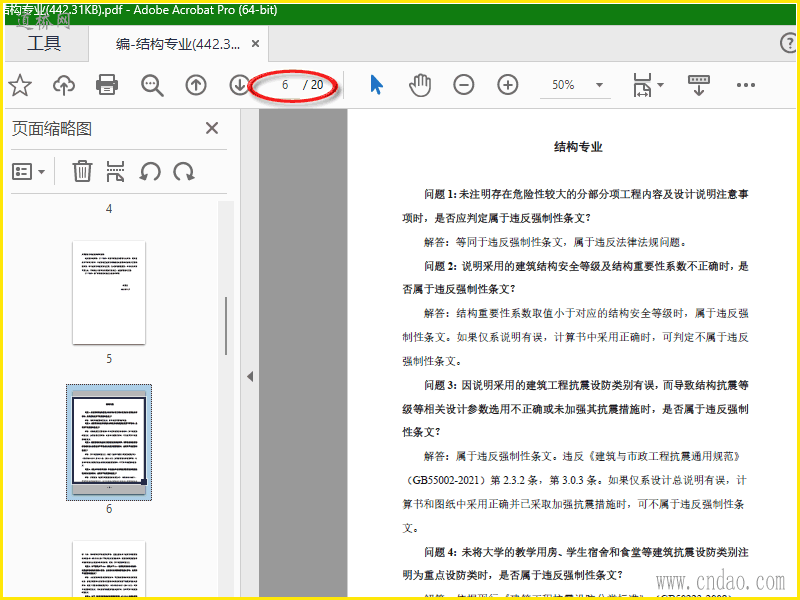Viewport: 800px width, 600px height.
Task: Select page 7 thumbnail
Action: (x=109, y=569)
